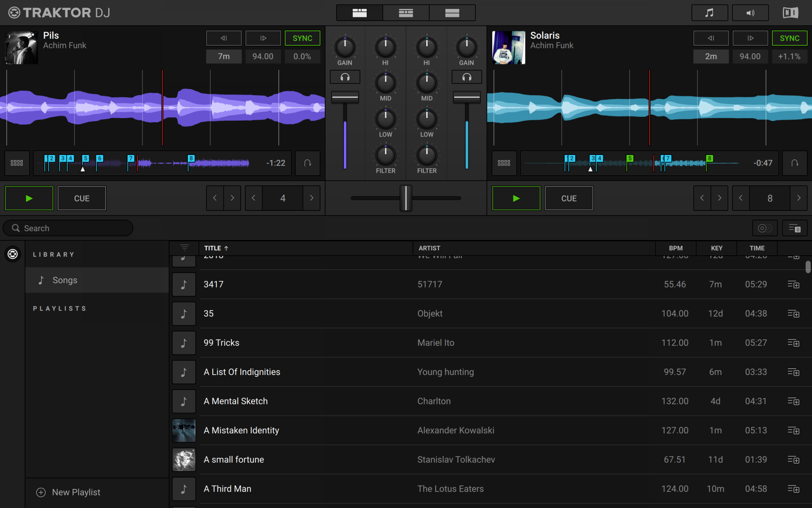Open the music library icon at top right
Image resolution: width=812 pixels, height=508 pixels.
[x=709, y=13]
